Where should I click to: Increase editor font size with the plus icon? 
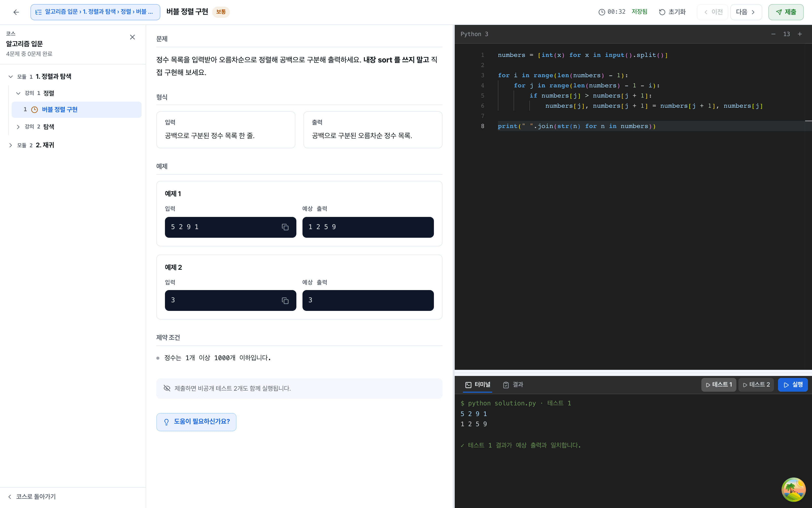click(800, 34)
